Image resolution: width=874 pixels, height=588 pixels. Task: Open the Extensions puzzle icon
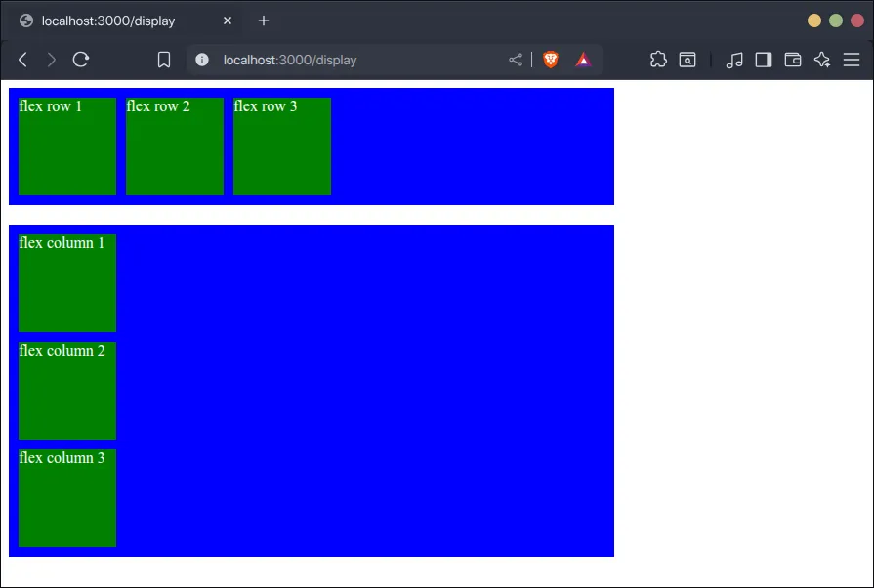[658, 60]
